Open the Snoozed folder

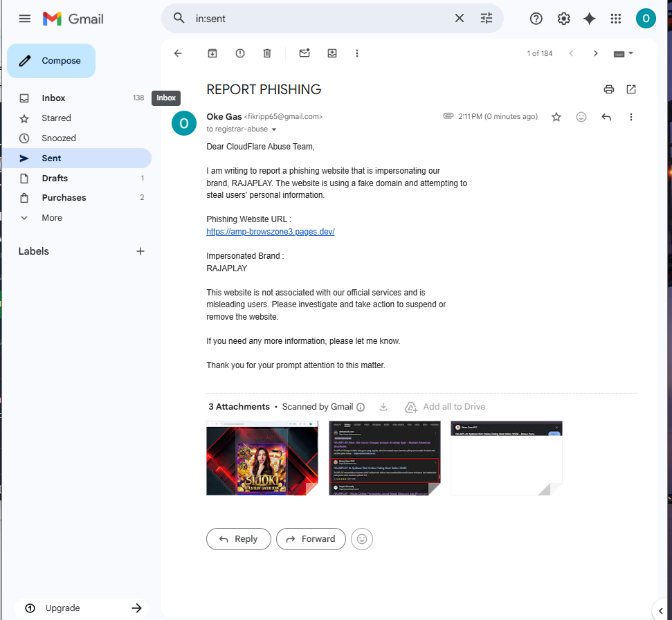click(76, 138)
